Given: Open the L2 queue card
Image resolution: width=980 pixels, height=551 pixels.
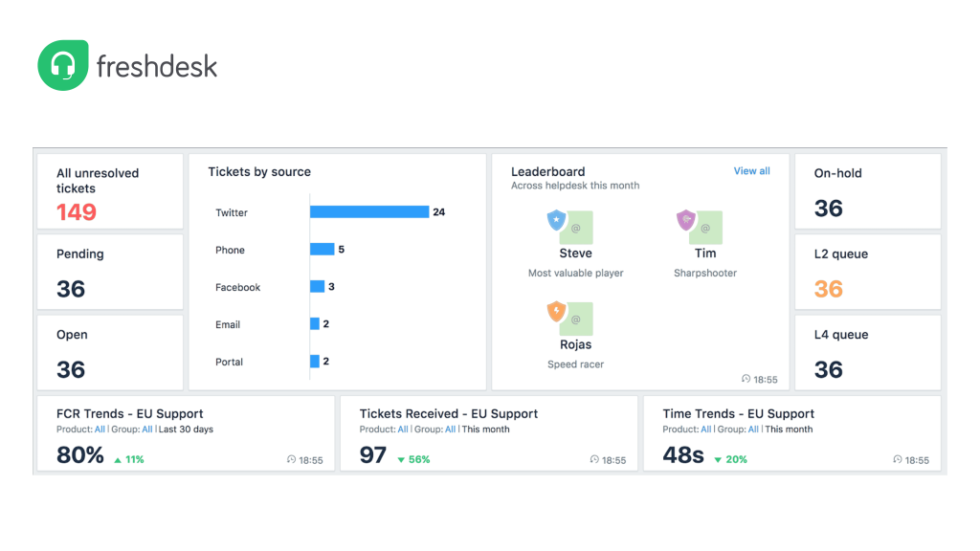Looking at the screenshot, I should pyautogui.click(x=867, y=272).
